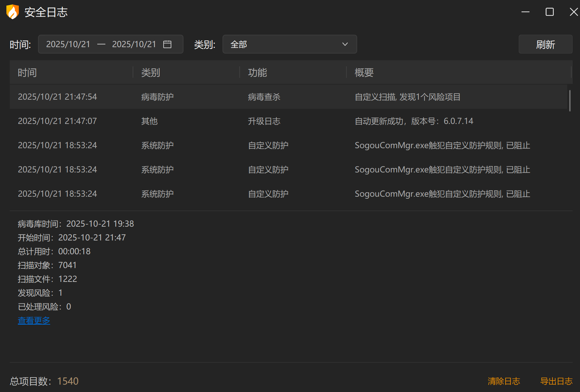Expand the 全部 filter options

pos(239,44)
